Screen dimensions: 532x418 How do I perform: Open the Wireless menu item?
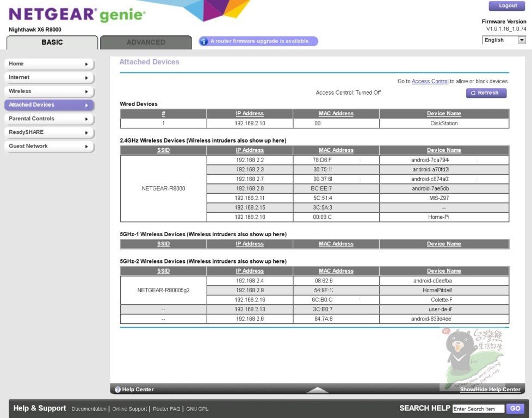[x=49, y=91]
